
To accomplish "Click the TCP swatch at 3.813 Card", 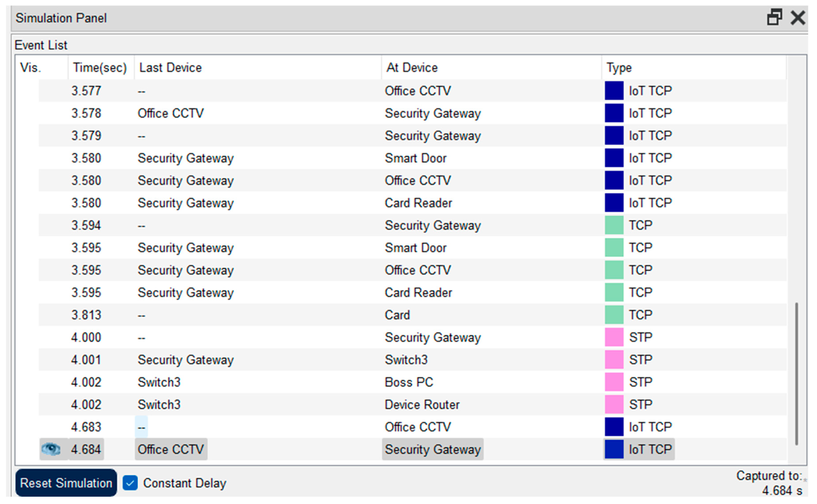I will [614, 315].
